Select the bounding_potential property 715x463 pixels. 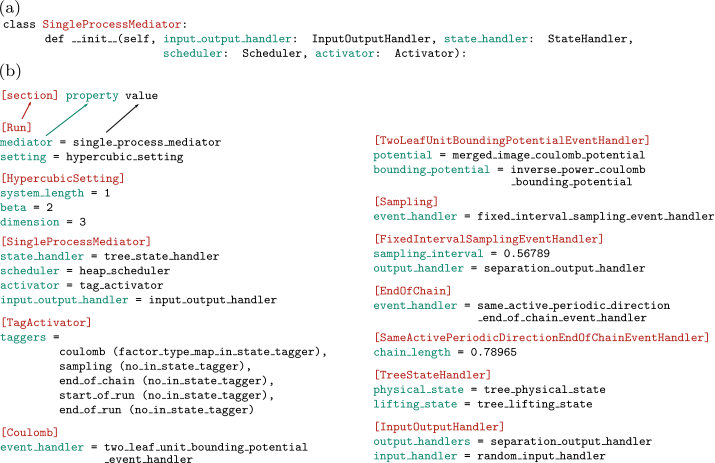(431, 170)
